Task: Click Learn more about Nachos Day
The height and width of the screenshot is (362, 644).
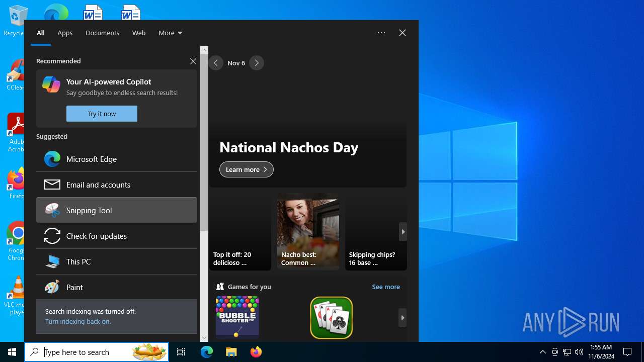Action: pos(247,169)
